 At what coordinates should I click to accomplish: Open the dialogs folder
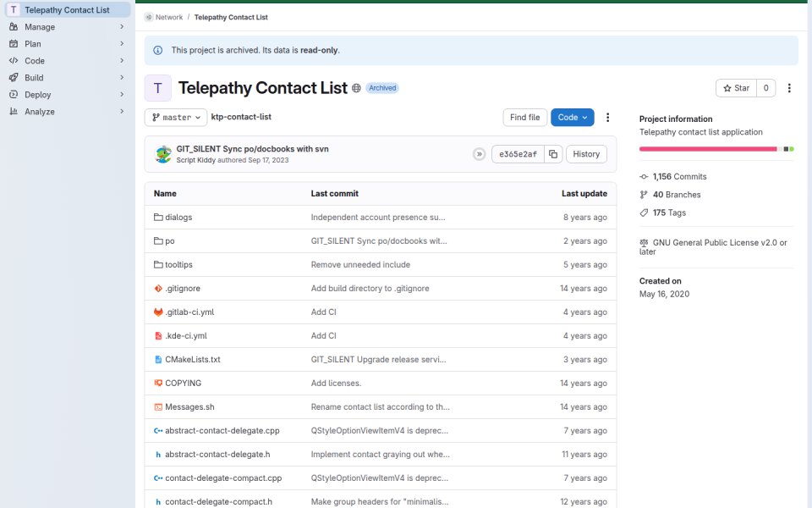coord(178,218)
